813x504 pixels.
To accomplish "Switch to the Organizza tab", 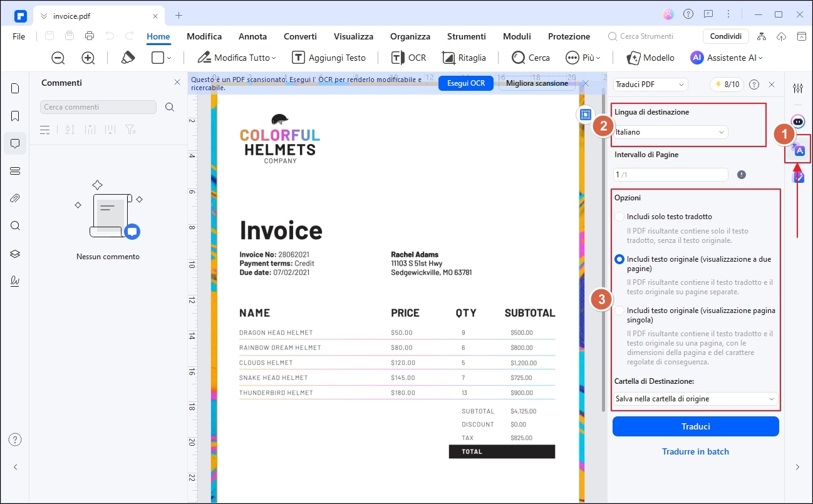I will [410, 36].
